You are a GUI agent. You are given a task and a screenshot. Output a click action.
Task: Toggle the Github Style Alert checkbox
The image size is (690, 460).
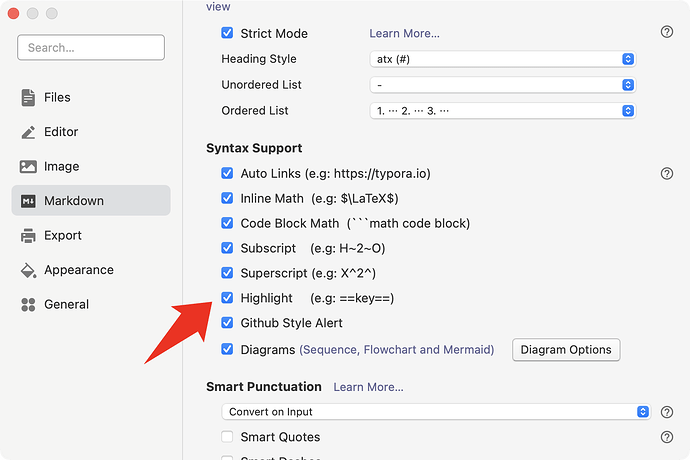[x=227, y=323]
